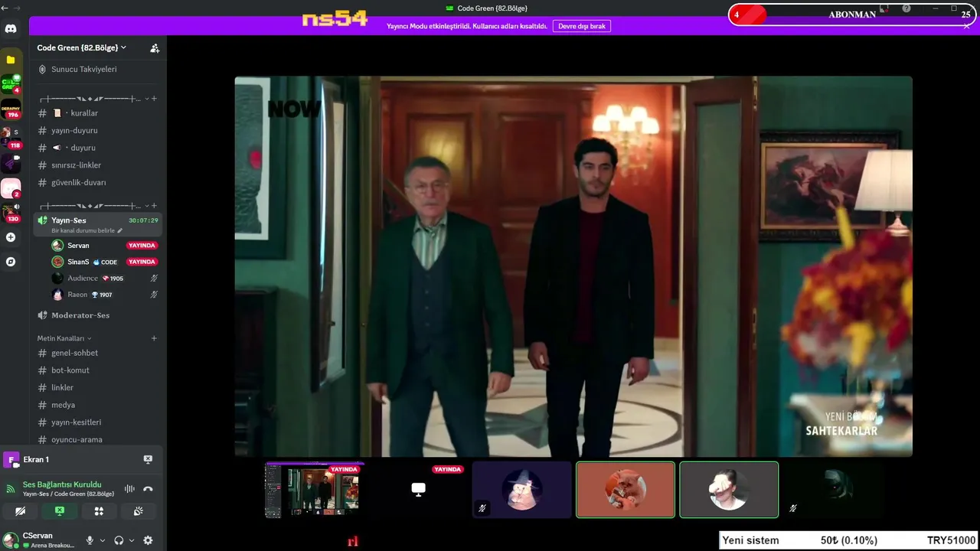Join the Moderator-Ses voice channel
Image resolution: width=980 pixels, height=551 pixels.
[99, 315]
